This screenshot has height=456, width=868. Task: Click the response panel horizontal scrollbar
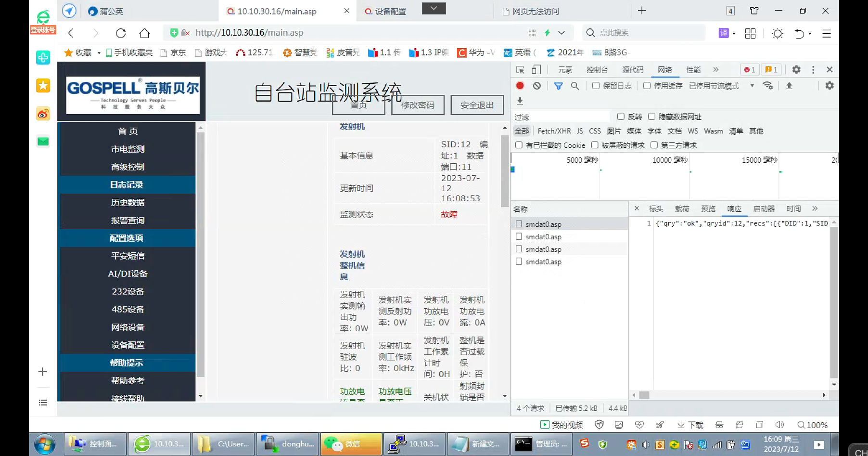pos(644,395)
